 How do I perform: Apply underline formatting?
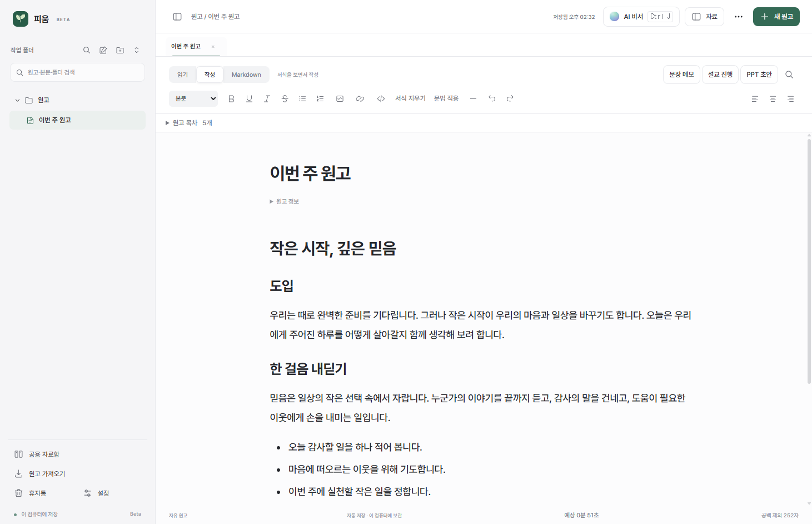coord(249,98)
